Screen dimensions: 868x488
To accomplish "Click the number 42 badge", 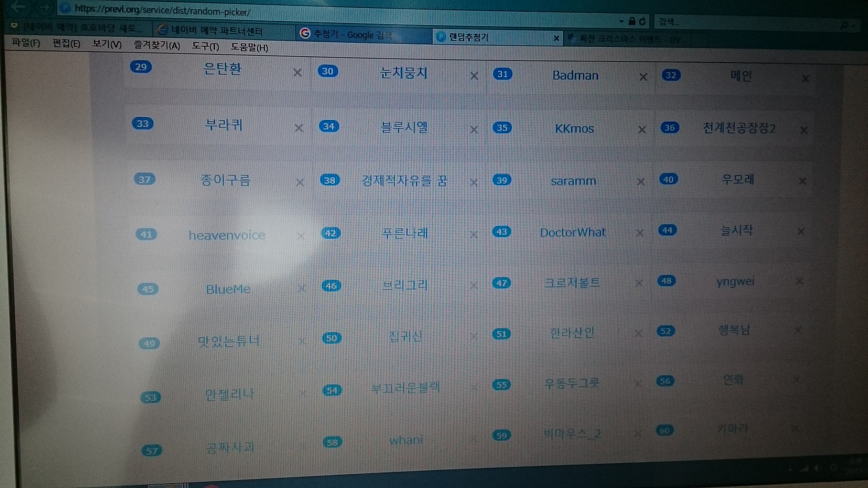I will coord(331,233).
